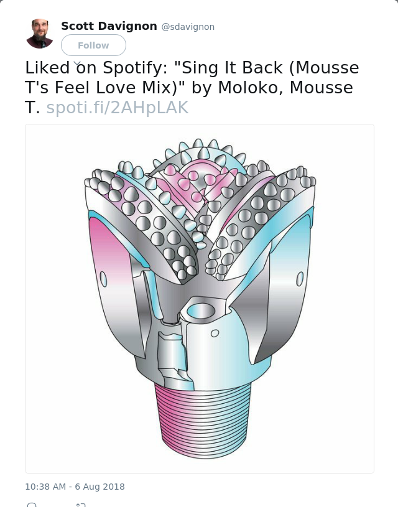Click the small round hole on the drill bit's right leg
398x532 pixels.
[300, 279]
